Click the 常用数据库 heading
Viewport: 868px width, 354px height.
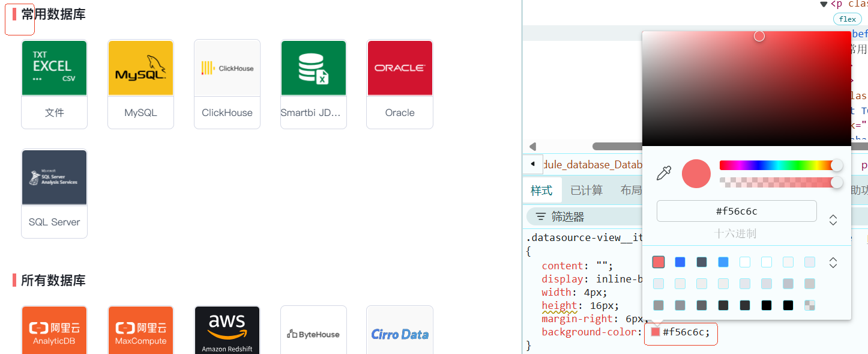click(53, 14)
